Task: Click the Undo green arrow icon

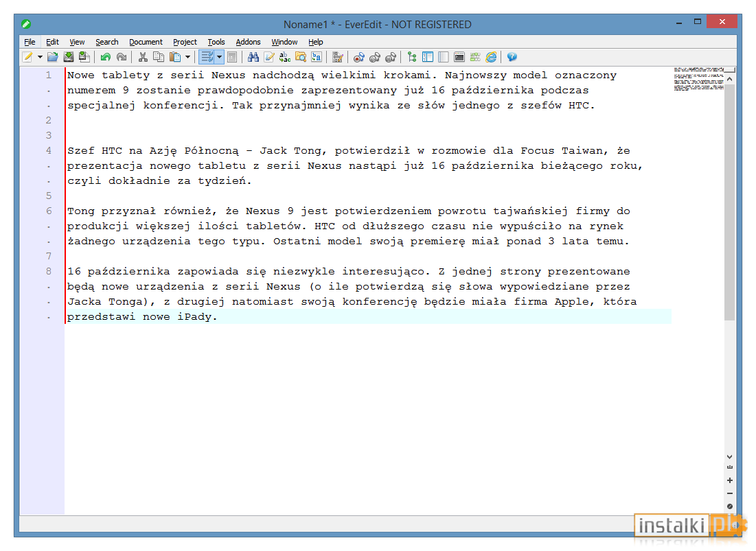Action: coord(106,58)
